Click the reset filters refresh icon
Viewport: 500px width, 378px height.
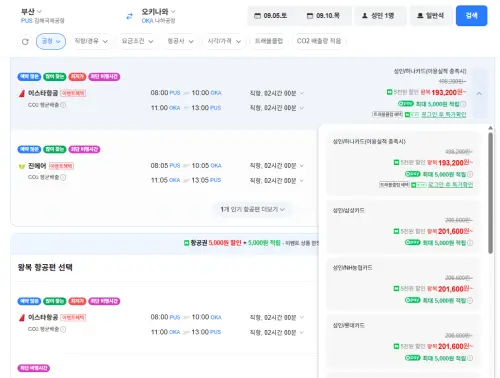tap(25, 42)
